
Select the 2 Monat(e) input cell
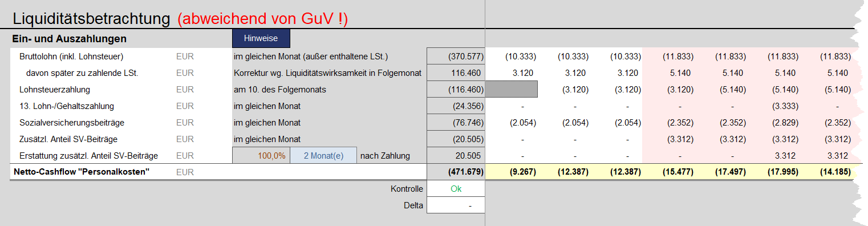click(x=323, y=155)
